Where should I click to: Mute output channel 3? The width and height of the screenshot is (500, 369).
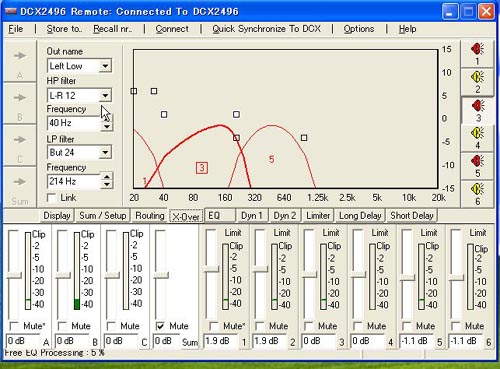pyautogui.click(x=309, y=326)
